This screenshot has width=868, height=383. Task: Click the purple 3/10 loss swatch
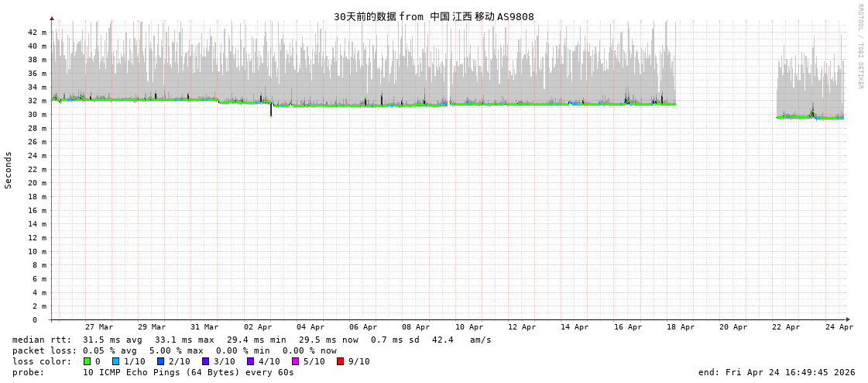[x=205, y=361]
